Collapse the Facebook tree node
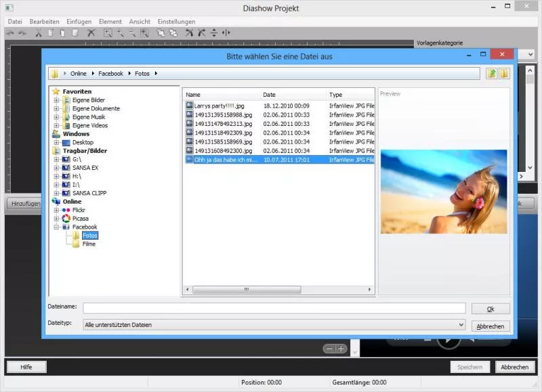The width and height of the screenshot is (542, 392). (x=56, y=227)
